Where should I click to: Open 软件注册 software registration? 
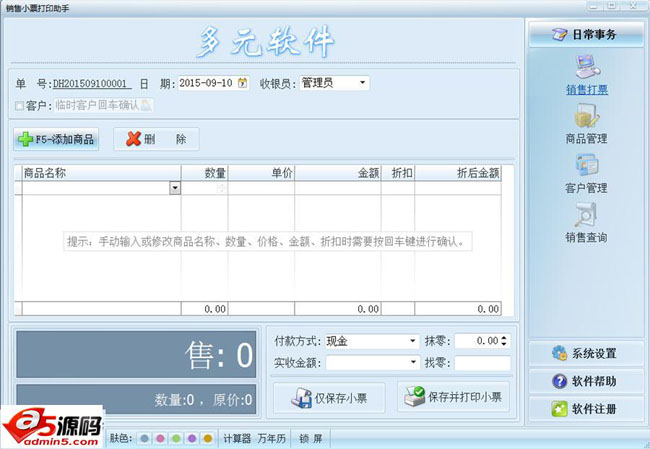586,409
